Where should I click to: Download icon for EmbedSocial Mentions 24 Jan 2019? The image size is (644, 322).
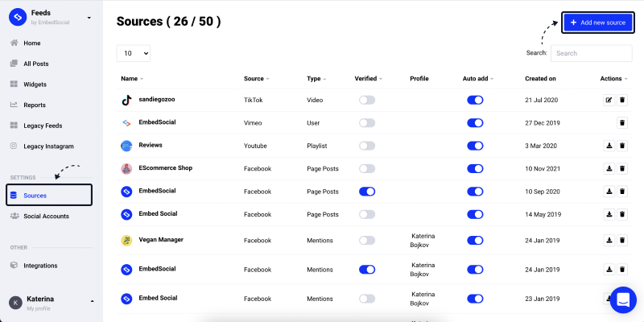(x=609, y=270)
